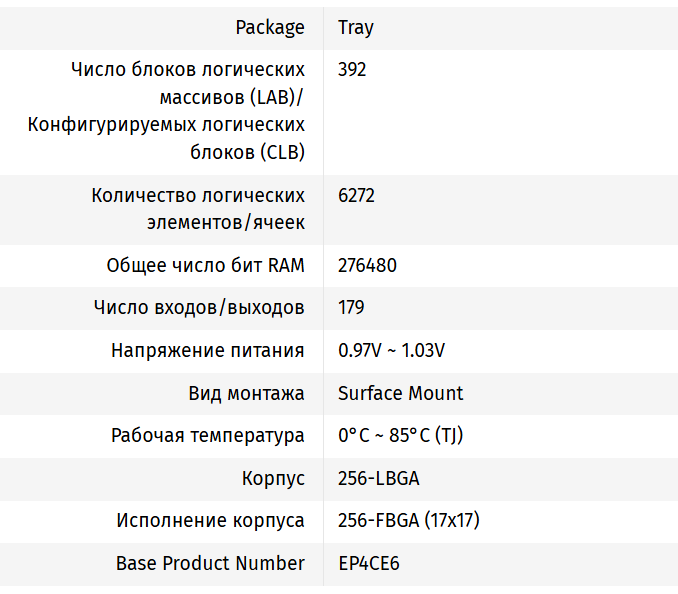The width and height of the screenshot is (678, 594).
Task: Click the "Исполнение корпуса" label
Action: pos(210,521)
